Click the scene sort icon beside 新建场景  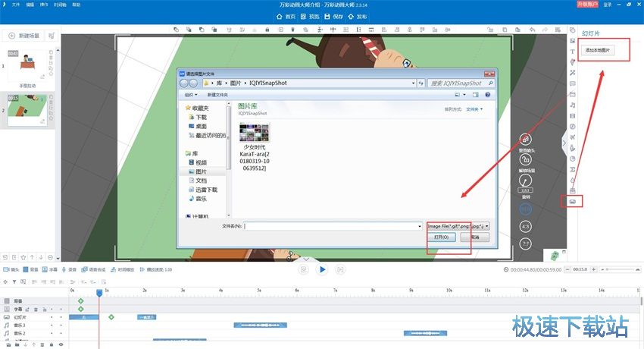pos(52,36)
